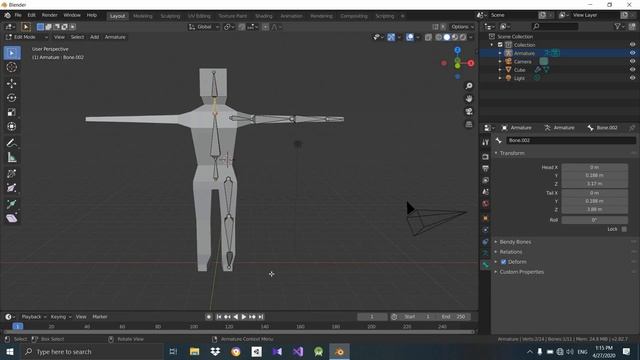The width and height of the screenshot is (640, 360).
Task: Click the Windows search box
Action: coord(92,351)
